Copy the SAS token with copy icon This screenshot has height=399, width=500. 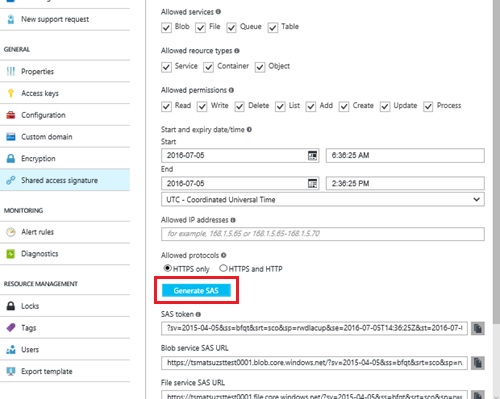(478, 328)
